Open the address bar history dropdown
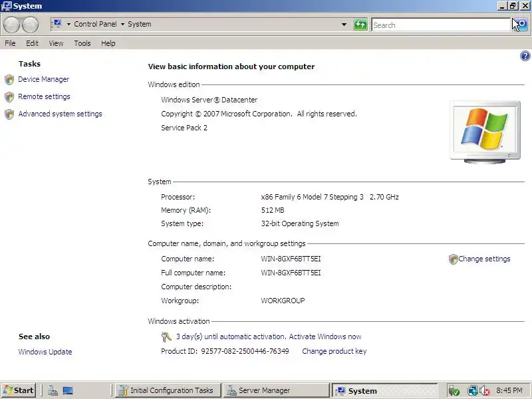This screenshot has height=399, width=532. point(344,25)
